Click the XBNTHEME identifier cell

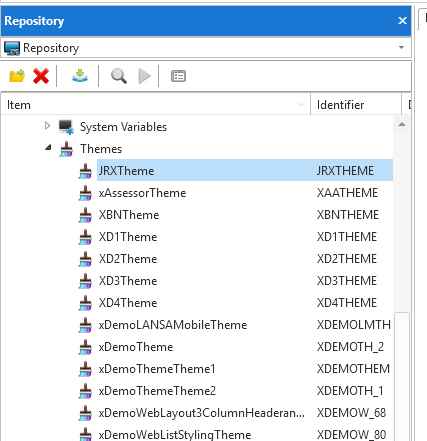pyautogui.click(x=348, y=215)
